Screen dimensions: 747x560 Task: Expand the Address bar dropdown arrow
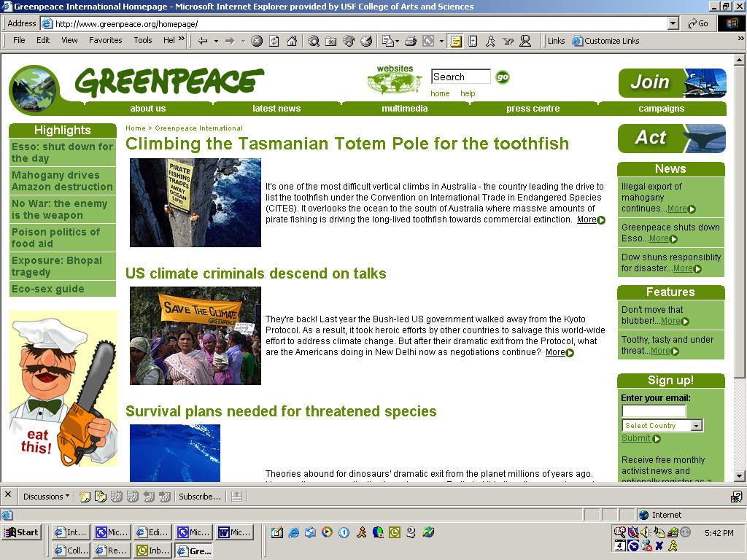point(673,23)
